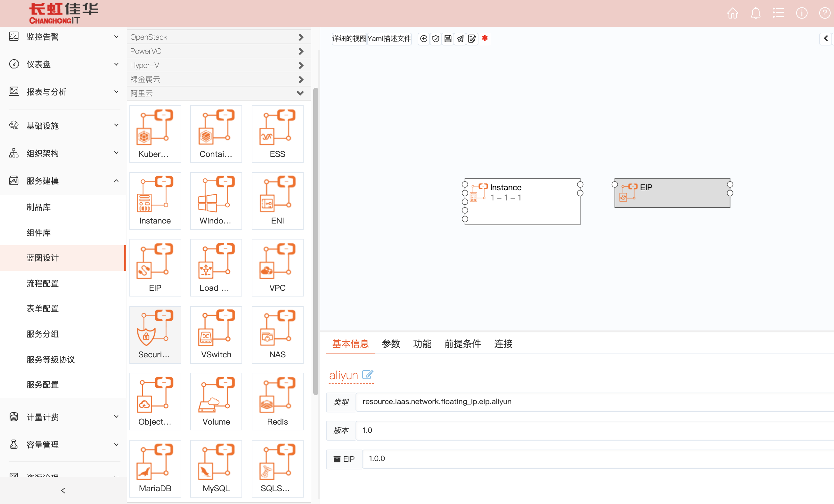This screenshot has width=834, height=504.
Task: Click the paper plane publish icon
Action: point(460,39)
